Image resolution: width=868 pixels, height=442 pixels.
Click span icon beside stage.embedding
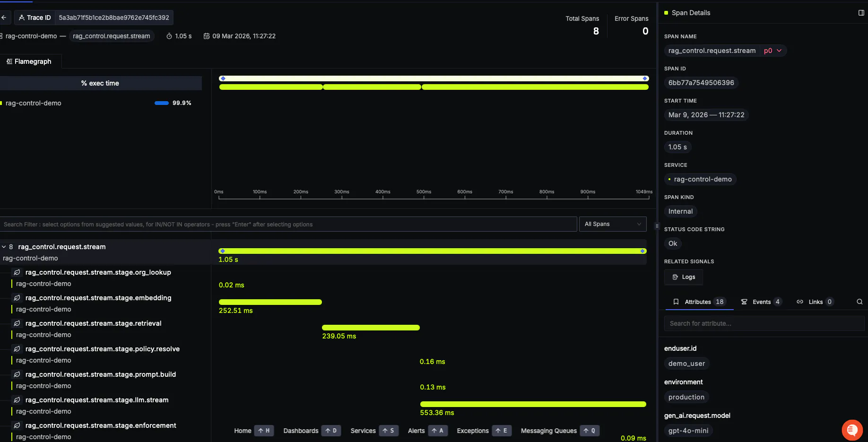[x=17, y=298]
